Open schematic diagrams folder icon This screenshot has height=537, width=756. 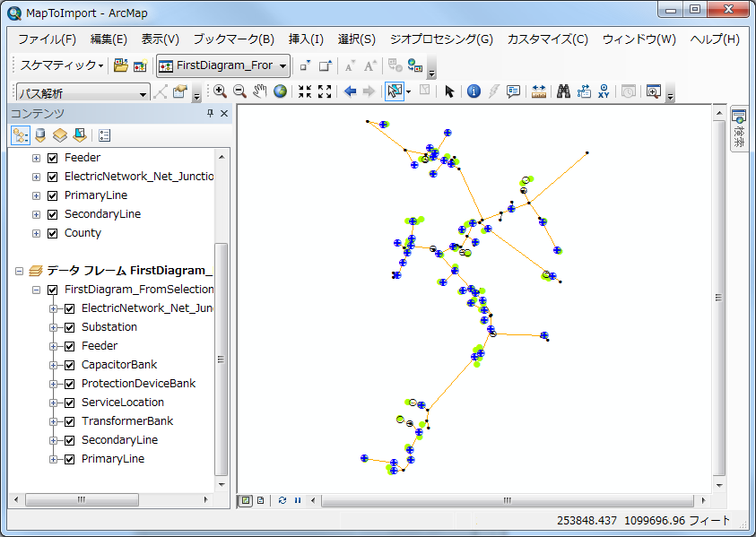pyautogui.click(x=120, y=65)
